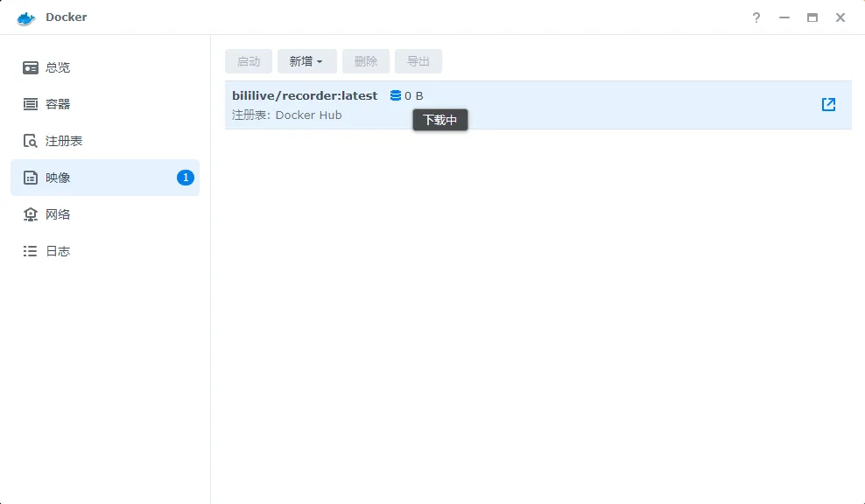Viewport: 865px width, 504px height.
Task: Click the 删除 delete button
Action: [366, 61]
